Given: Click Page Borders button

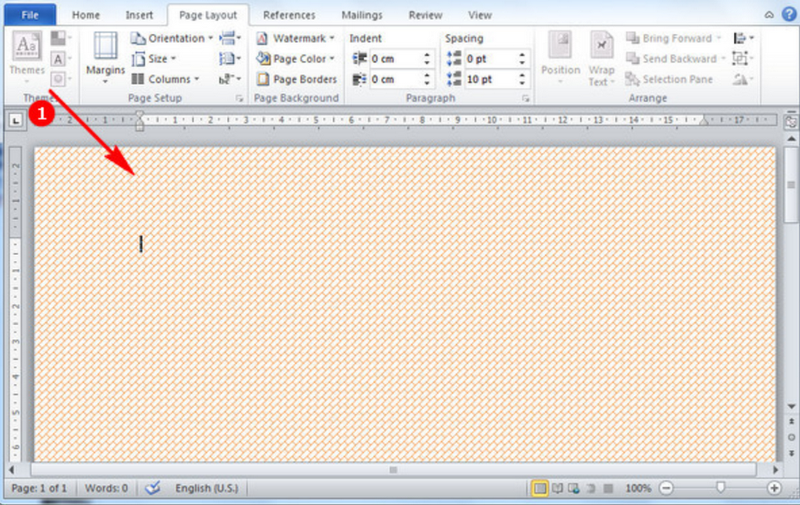Looking at the screenshot, I should coord(296,79).
